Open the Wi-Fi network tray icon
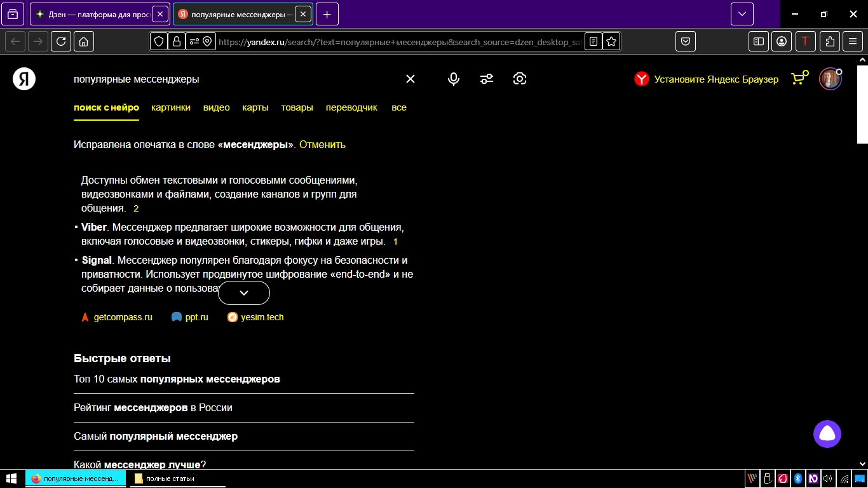Screen dimensions: 868x488 (844, 478)
